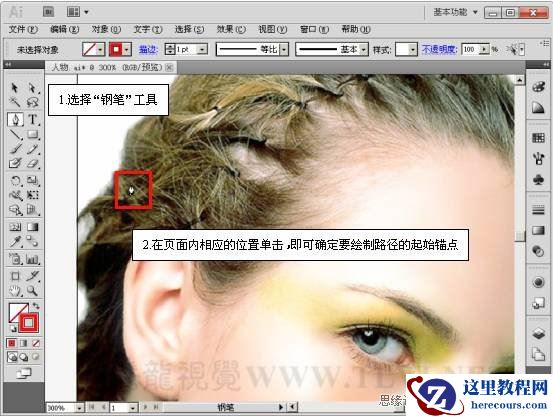Open the 效果(C) menu
Image resolution: width=553 pixels, height=417 pixels.
coord(231,30)
